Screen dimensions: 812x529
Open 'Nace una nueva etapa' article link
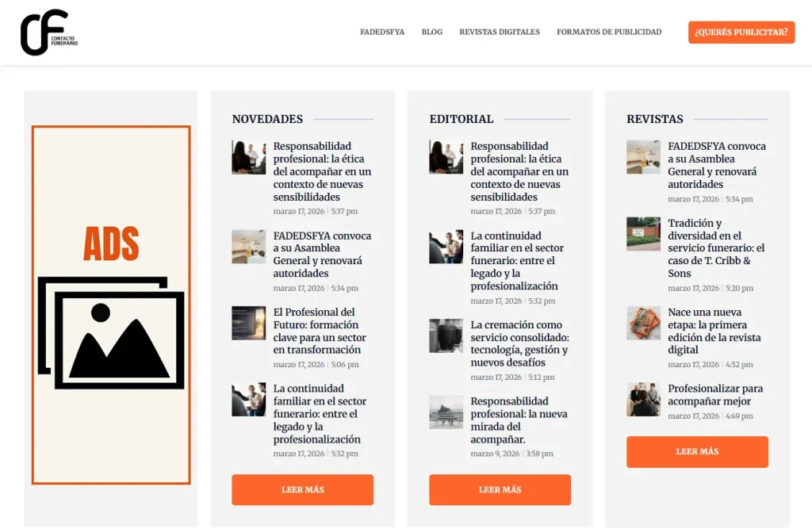pyautogui.click(x=714, y=331)
